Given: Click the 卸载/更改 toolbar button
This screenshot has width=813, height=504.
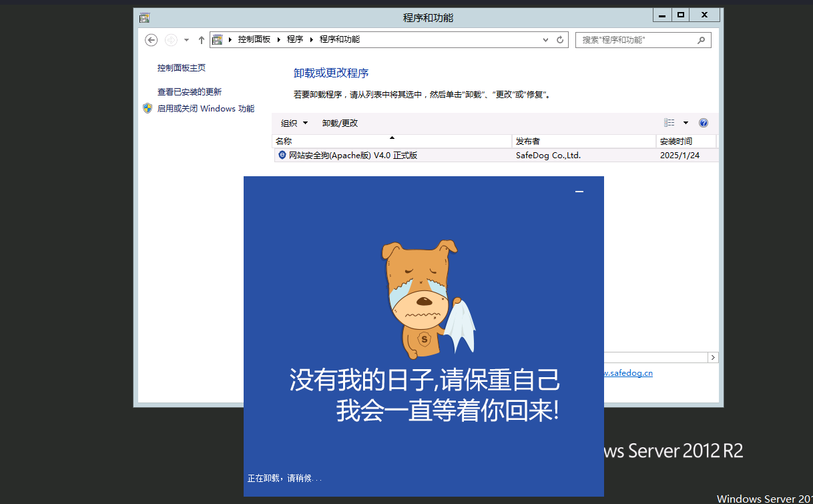Looking at the screenshot, I should [x=340, y=123].
